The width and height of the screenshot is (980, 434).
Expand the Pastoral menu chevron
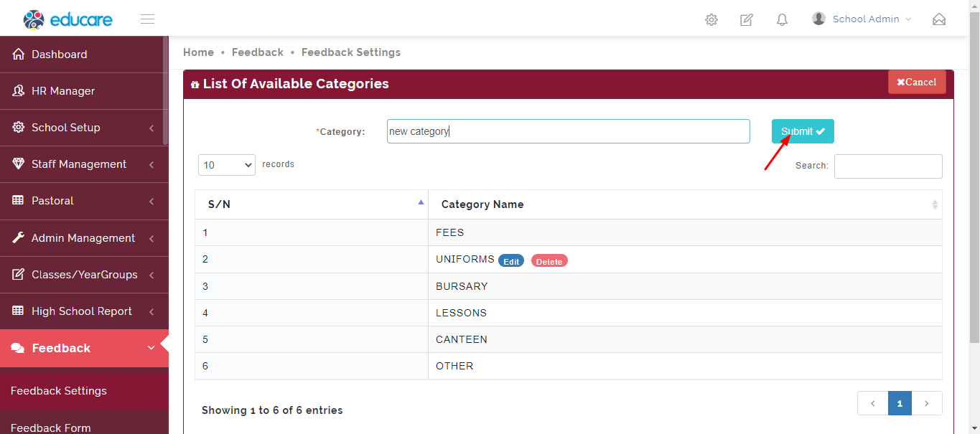(151, 202)
